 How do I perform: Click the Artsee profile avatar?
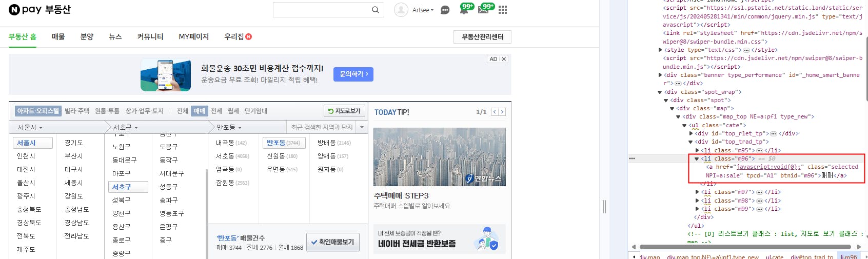coord(401,10)
